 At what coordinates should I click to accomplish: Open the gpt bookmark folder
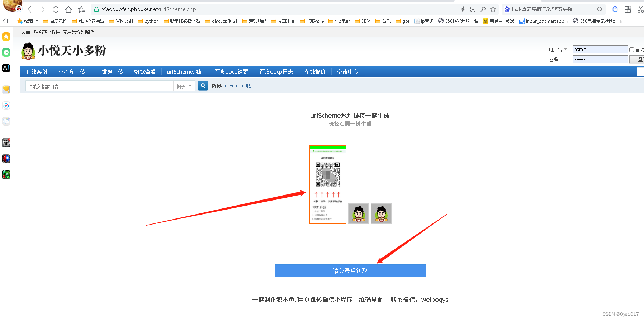[x=402, y=21]
